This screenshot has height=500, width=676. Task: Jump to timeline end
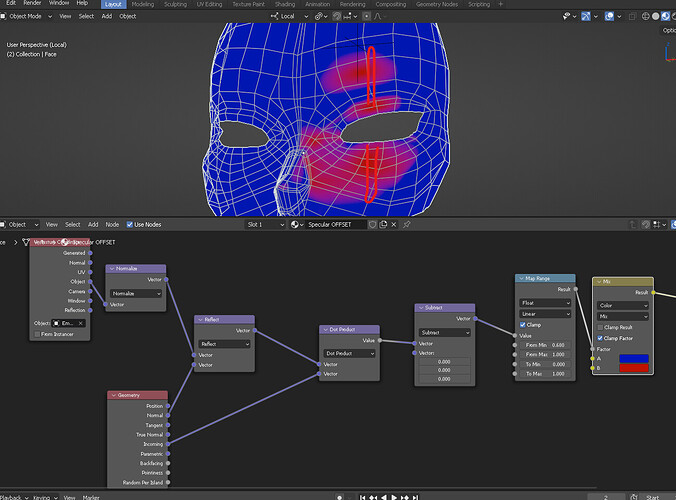tap(415, 497)
